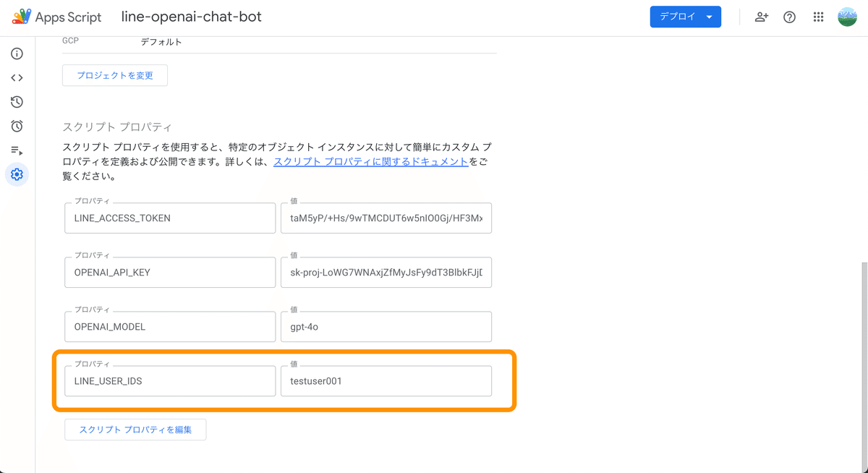Open the Executions list icon
Screen dimensions: 868x473
pos(17,150)
